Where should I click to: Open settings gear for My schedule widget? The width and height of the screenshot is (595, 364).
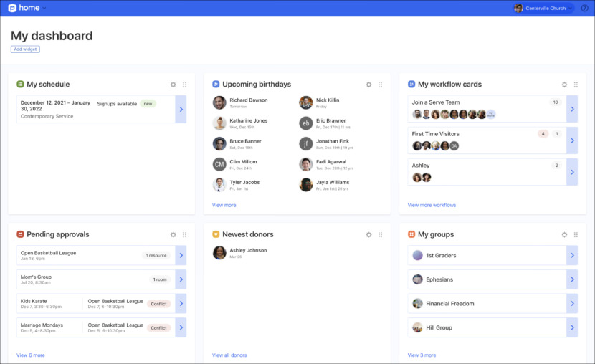[173, 85]
